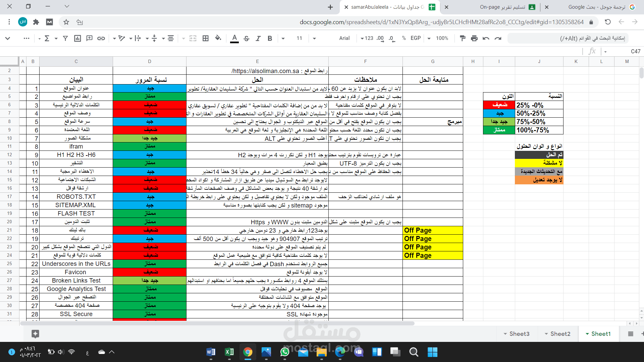Click the paint format roller icon

click(463, 38)
